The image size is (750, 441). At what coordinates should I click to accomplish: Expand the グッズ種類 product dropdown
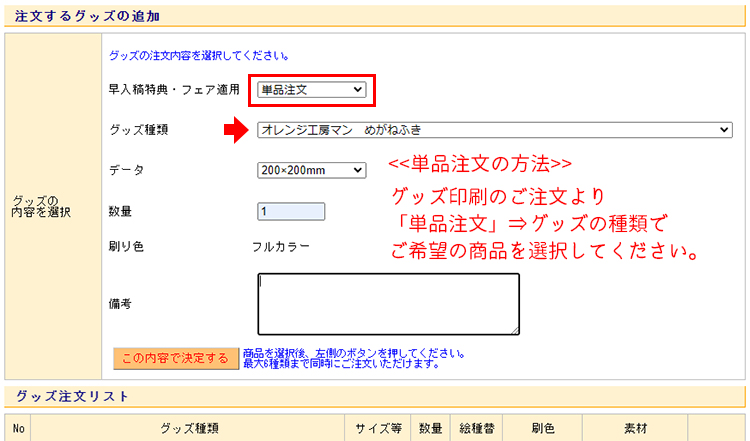pos(494,130)
